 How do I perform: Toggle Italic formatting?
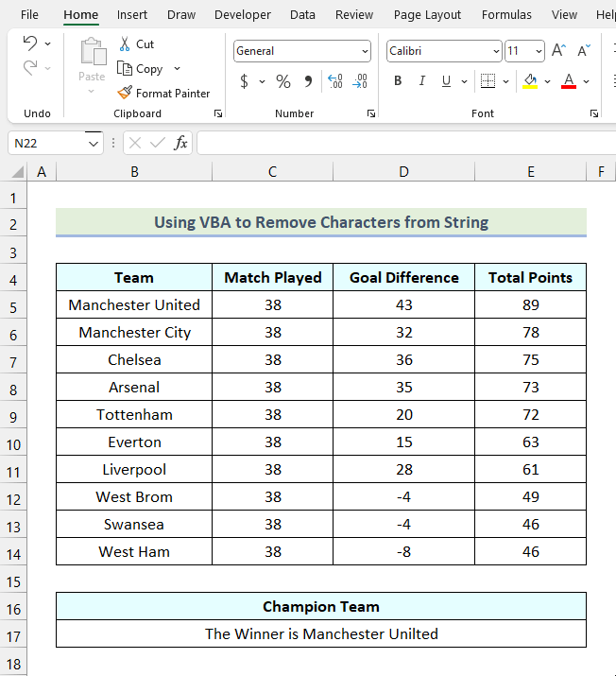click(x=422, y=80)
